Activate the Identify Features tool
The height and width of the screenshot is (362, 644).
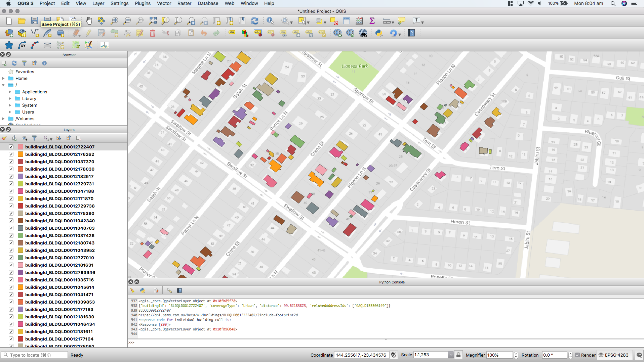tap(270, 21)
